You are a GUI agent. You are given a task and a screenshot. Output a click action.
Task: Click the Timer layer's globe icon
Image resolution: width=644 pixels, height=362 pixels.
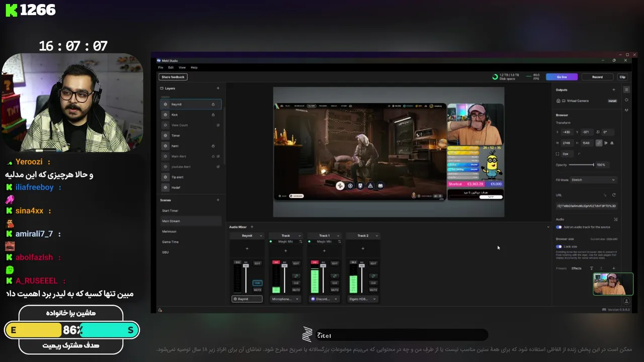click(x=166, y=135)
